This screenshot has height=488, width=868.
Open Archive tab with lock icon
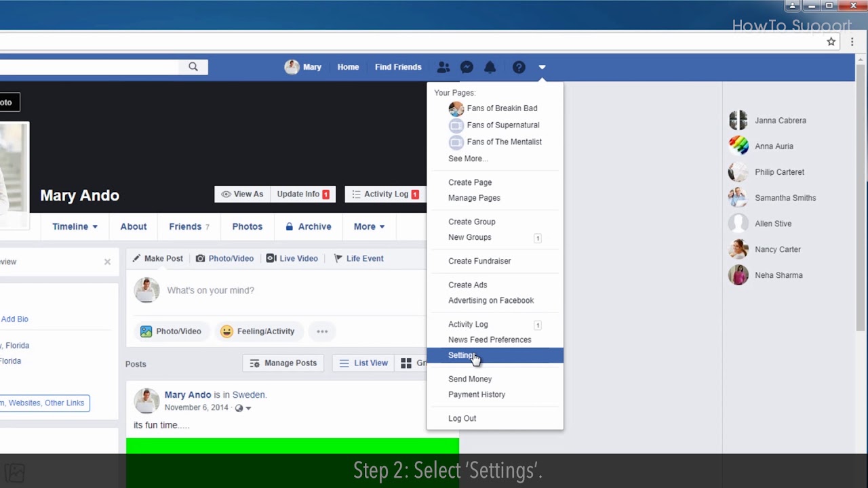coord(309,226)
